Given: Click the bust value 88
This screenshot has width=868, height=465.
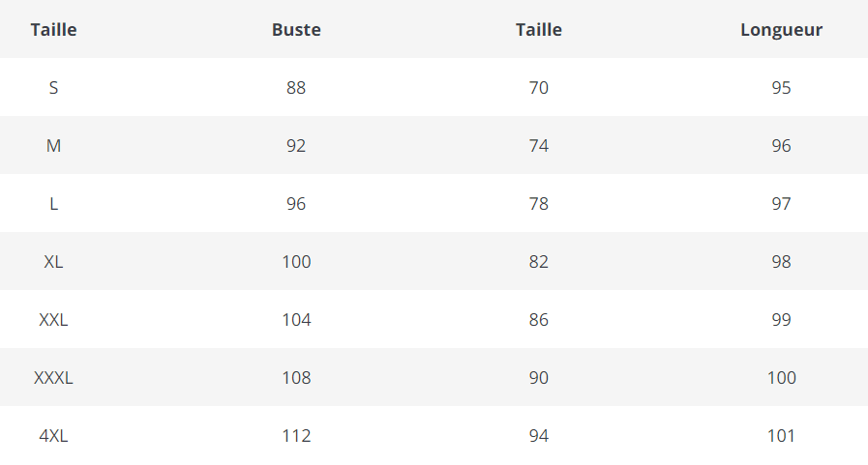Looking at the screenshot, I should click(296, 88).
